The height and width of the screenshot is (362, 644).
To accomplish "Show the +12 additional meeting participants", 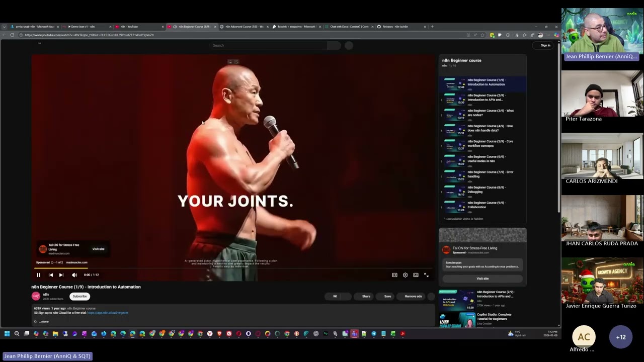I will pos(621,337).
